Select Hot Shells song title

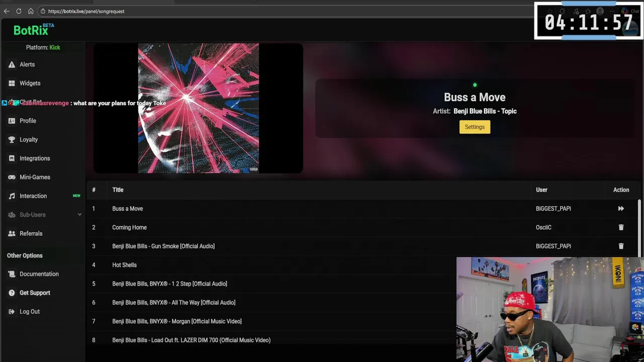click(124, 265)
